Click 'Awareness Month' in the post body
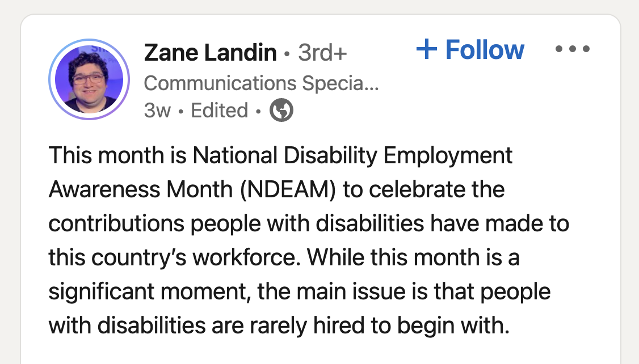Image resolution: width=639 pixels, height=364 pixels. (141, 190)
